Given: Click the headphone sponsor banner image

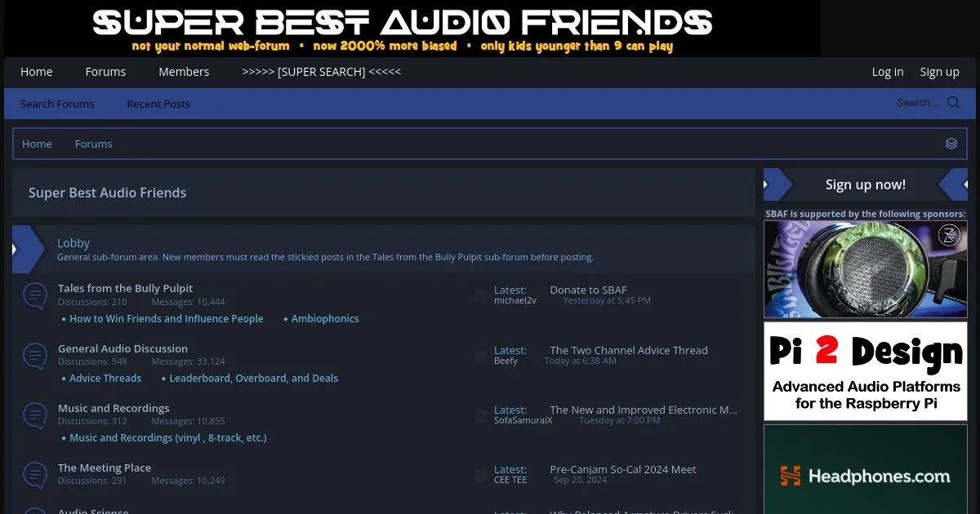Looking at the screenshot, I should tap(866, 269).
